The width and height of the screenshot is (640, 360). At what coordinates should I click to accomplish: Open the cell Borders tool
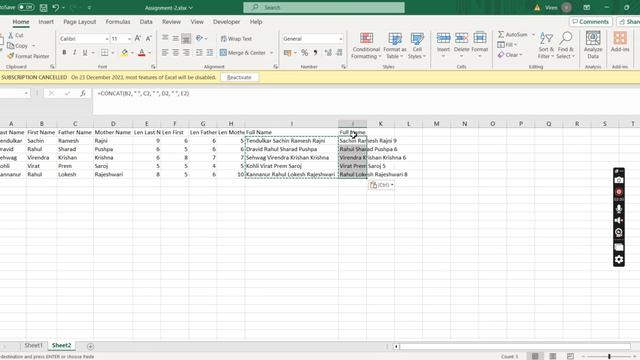point(104,53)
